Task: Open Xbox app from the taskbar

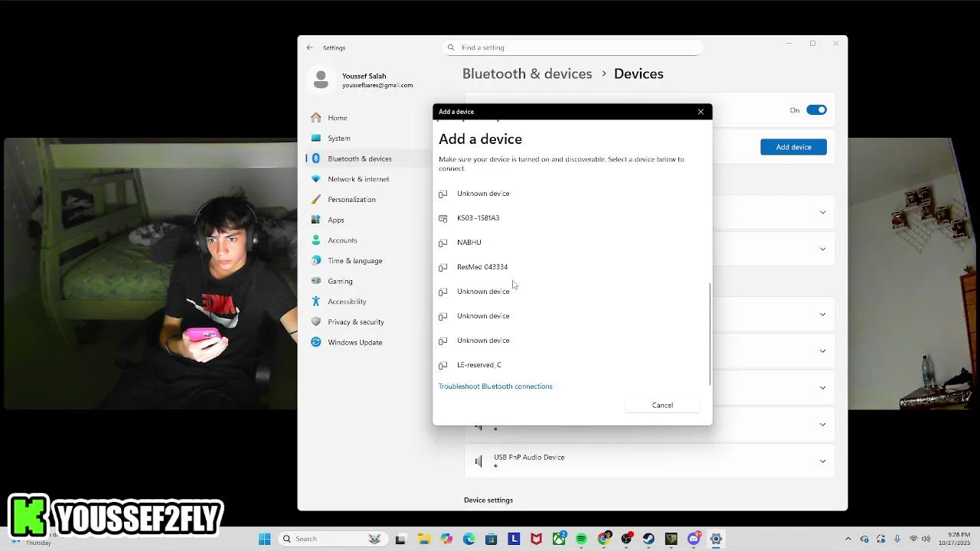Action: [x=559, y=539]
